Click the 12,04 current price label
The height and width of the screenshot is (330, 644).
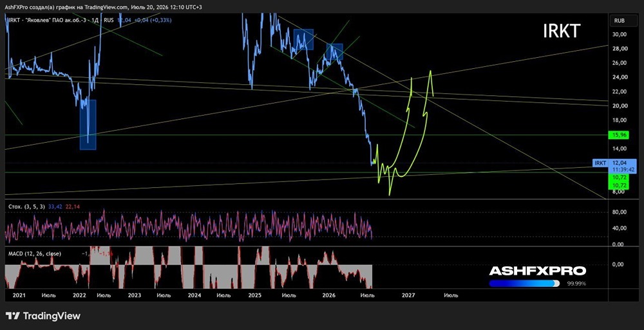pyautogui.click(x=620, y=163)
